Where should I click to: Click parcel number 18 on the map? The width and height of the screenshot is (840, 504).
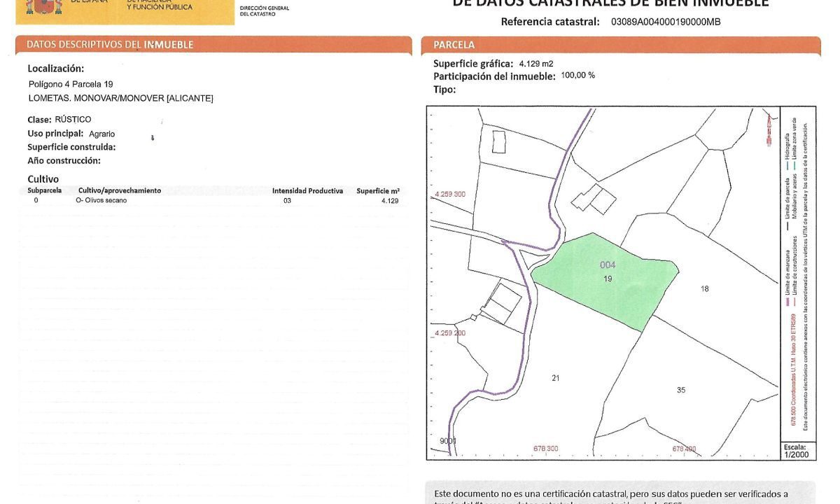[704, 288]
